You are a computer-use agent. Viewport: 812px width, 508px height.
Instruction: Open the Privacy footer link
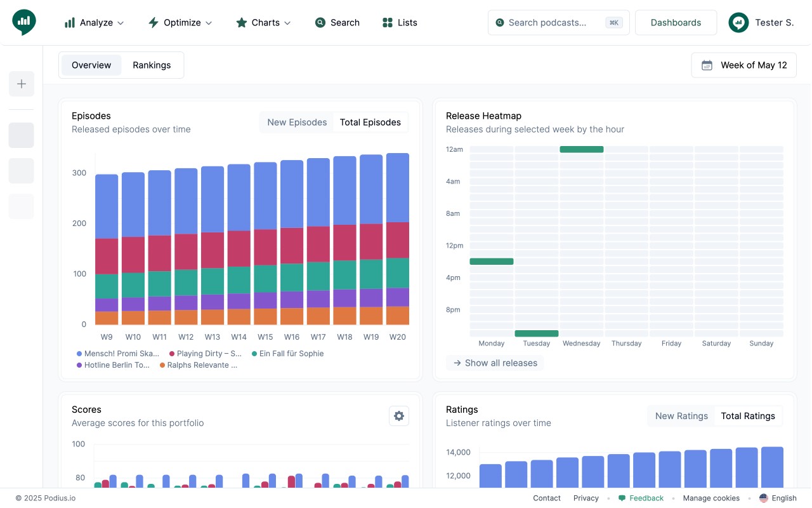pos(586,498)
